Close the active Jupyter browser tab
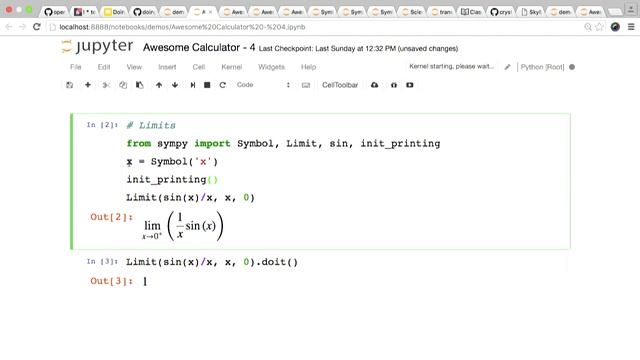Screen dimensions: 640x360 click(211, 12)
